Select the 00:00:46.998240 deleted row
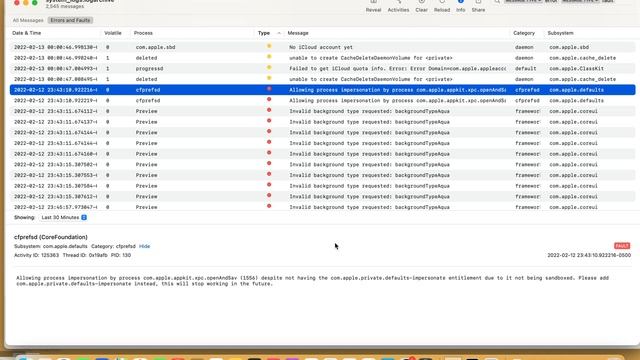The width and height of the screenshot is (640, 360). point(322,58)
